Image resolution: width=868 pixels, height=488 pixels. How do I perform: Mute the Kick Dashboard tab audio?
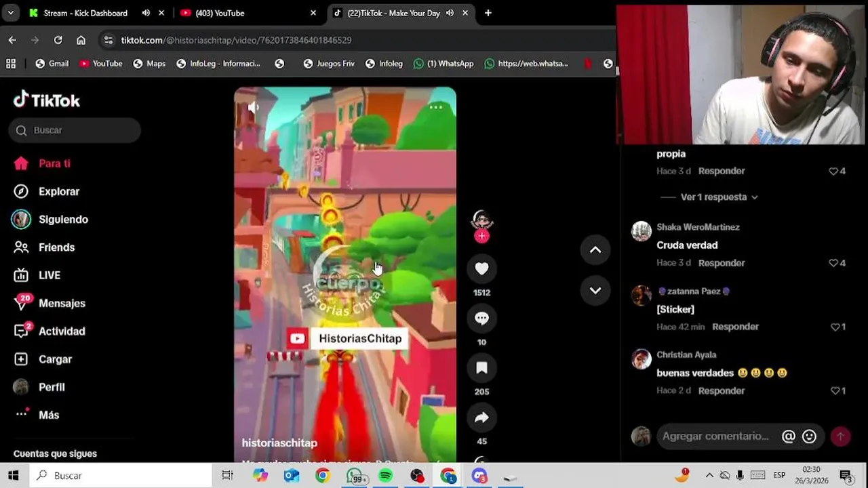146,13
